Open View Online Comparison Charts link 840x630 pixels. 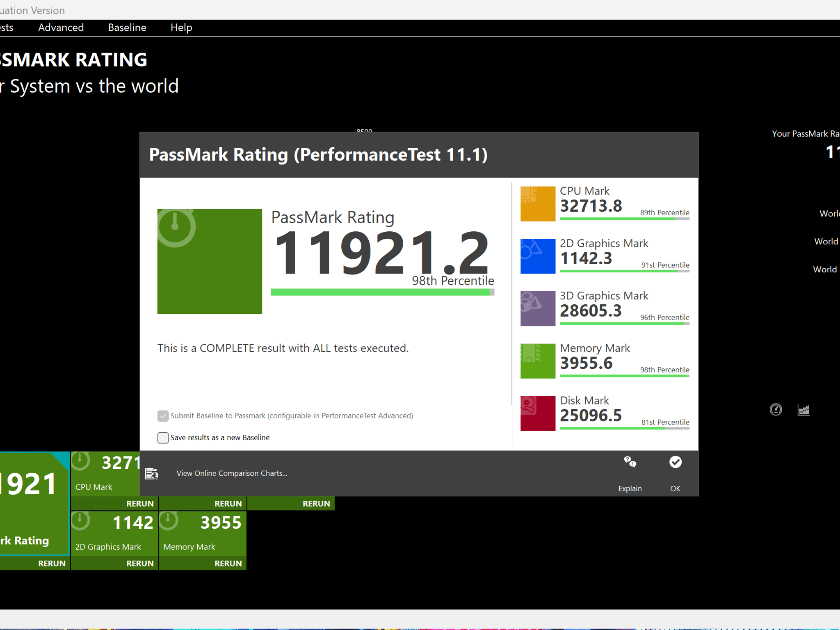pos(232,473)
